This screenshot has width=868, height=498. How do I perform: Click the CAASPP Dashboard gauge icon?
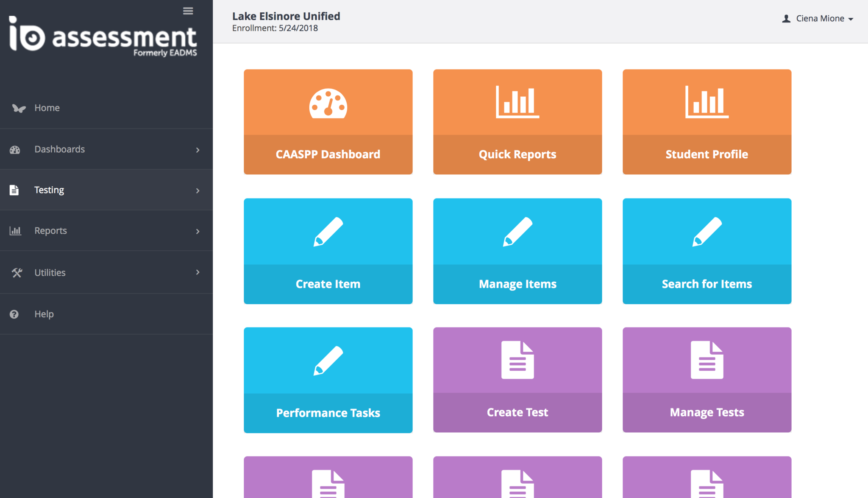click(x=328, y=103)
